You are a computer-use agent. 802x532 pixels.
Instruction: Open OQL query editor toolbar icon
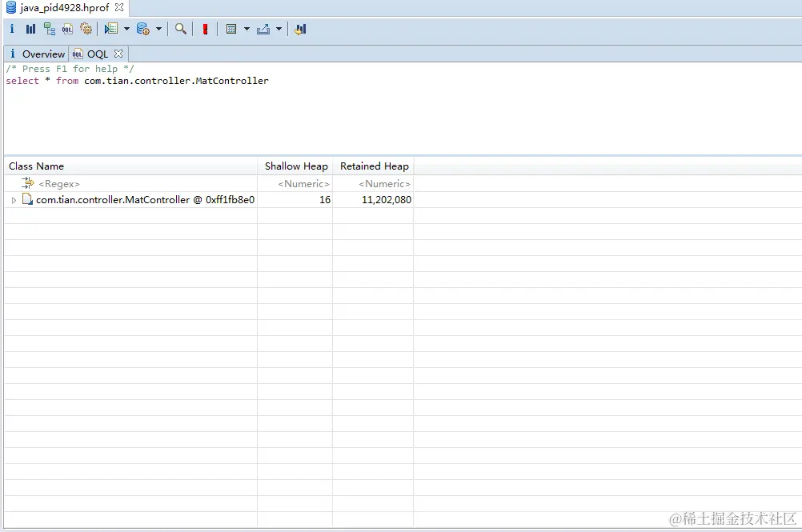[67, 29]
